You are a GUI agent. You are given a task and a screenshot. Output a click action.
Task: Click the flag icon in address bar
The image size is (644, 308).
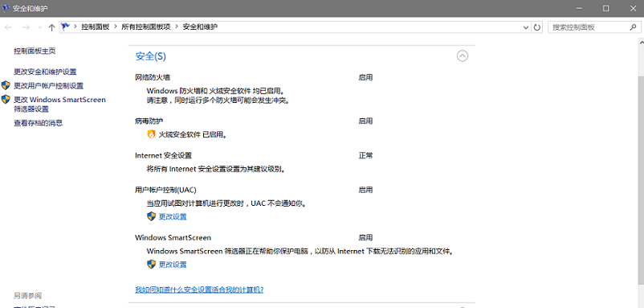[65, 27]
